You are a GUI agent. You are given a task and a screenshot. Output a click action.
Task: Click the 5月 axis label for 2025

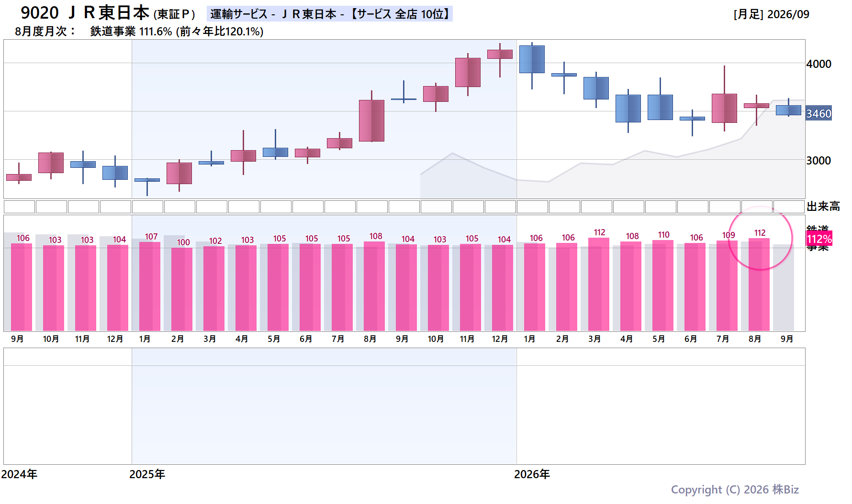(x=274, y=339)
